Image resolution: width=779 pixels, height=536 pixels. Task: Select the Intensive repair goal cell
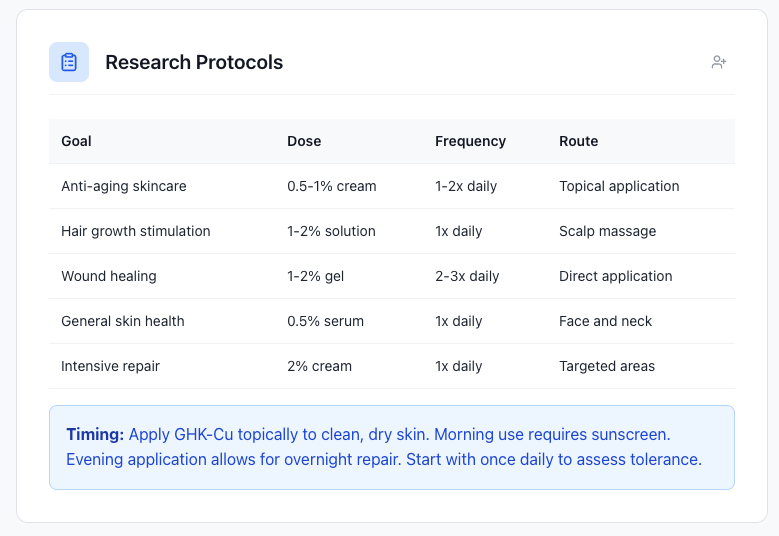coord(110,366)
